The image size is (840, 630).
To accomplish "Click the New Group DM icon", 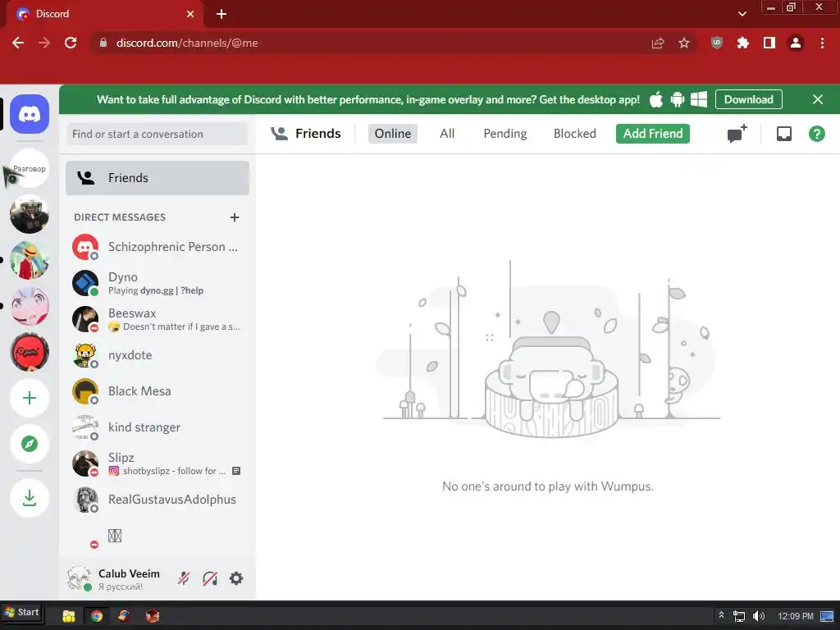I will coord(737,134).
